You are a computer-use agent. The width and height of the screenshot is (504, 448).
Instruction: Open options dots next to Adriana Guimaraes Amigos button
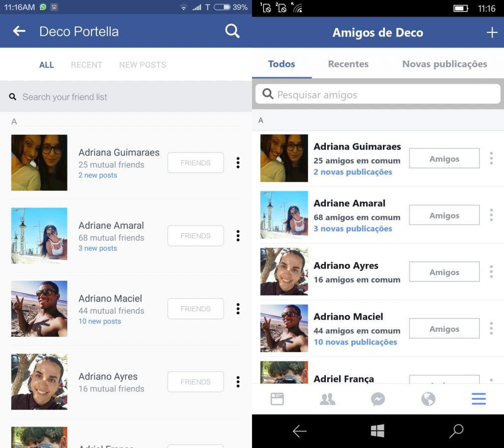(491, 158)
